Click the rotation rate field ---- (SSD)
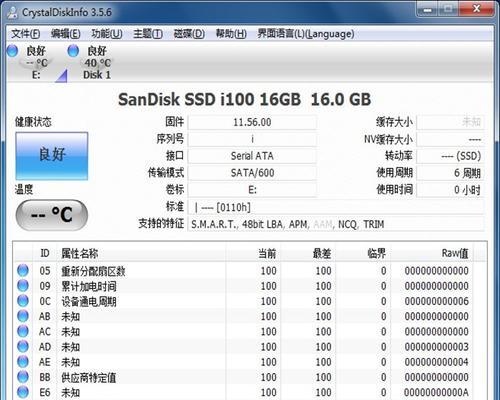This screenshot has width=500, height=400. coord(450,156)
